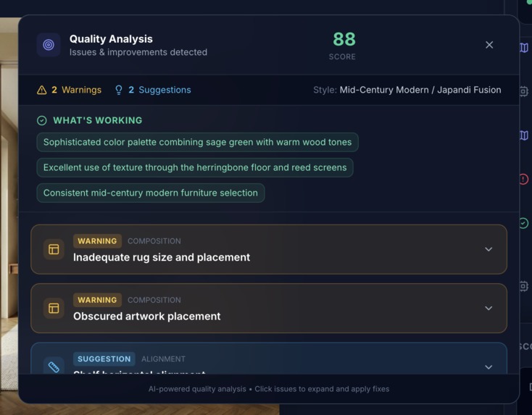Viewport: 532px width, 415px height.
Task: Click the green check icon in right sidebar
Action: click(x=523, y=223)
